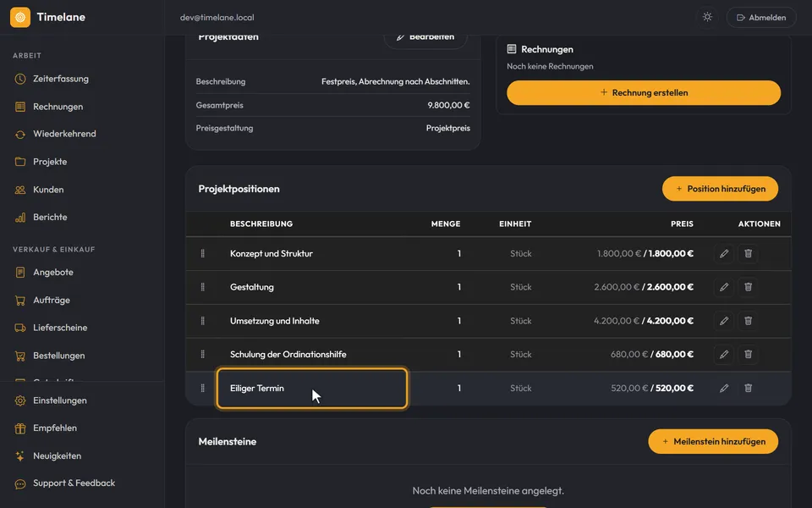Click the Berichte bar chart icon

pos(20,218)
